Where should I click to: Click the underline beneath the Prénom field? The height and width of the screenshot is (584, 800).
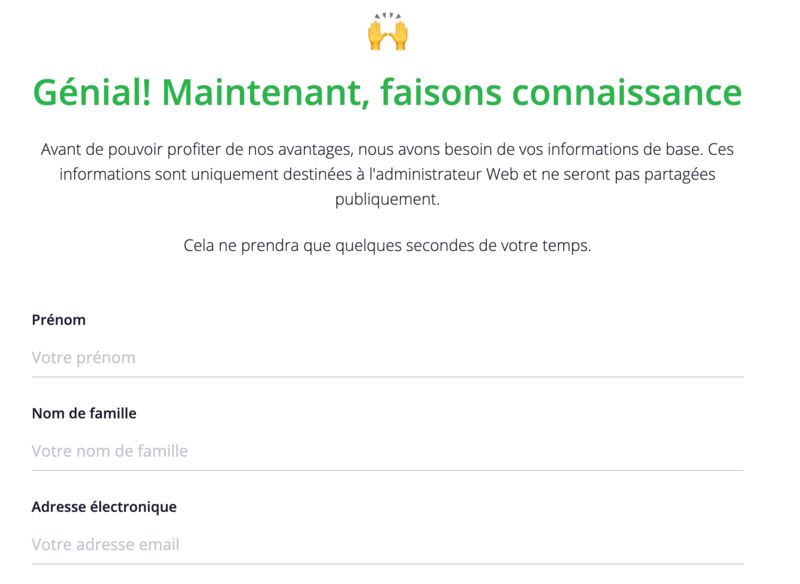point(387,377)
